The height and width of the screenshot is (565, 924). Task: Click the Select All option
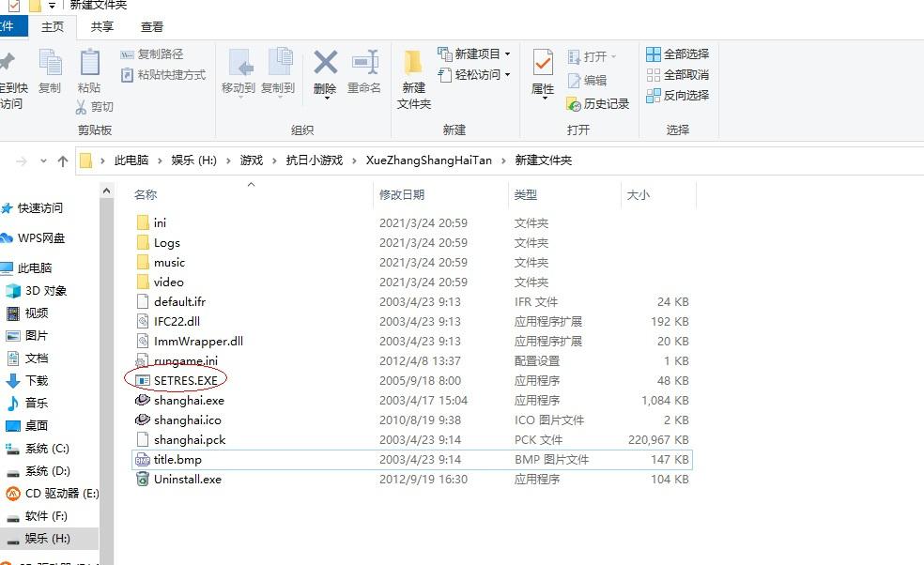[x=677, y=54]
